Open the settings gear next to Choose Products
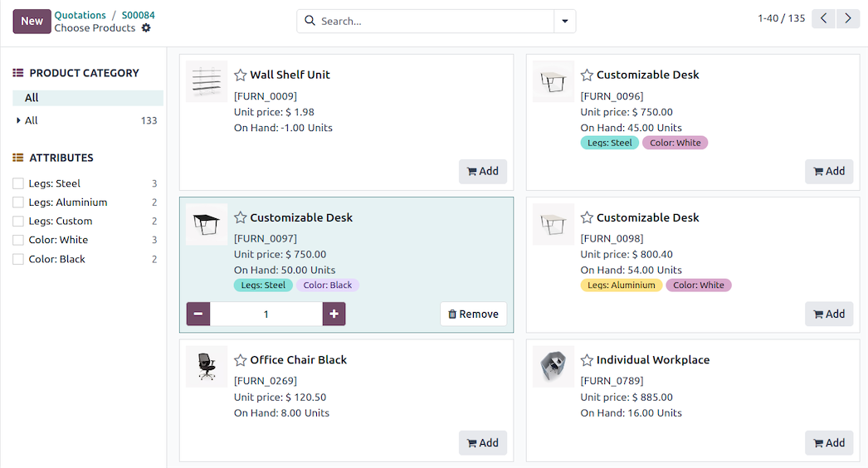This screenshot has height=468, width=868. coord(146,28)
